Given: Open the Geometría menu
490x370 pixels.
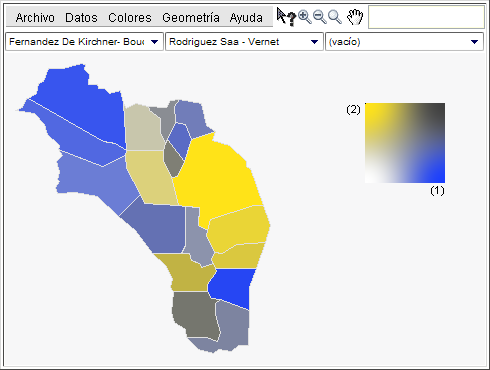Looking at the screenshot, I should click(x=191, y=18).
